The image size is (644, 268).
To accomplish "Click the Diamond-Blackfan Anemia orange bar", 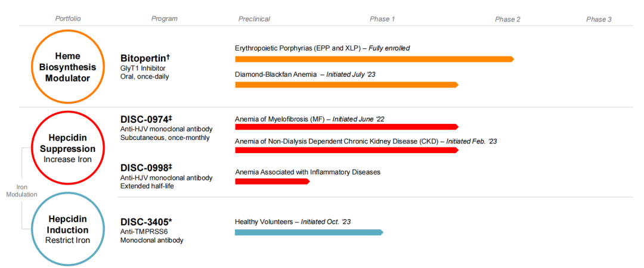I will pos(346,85).
